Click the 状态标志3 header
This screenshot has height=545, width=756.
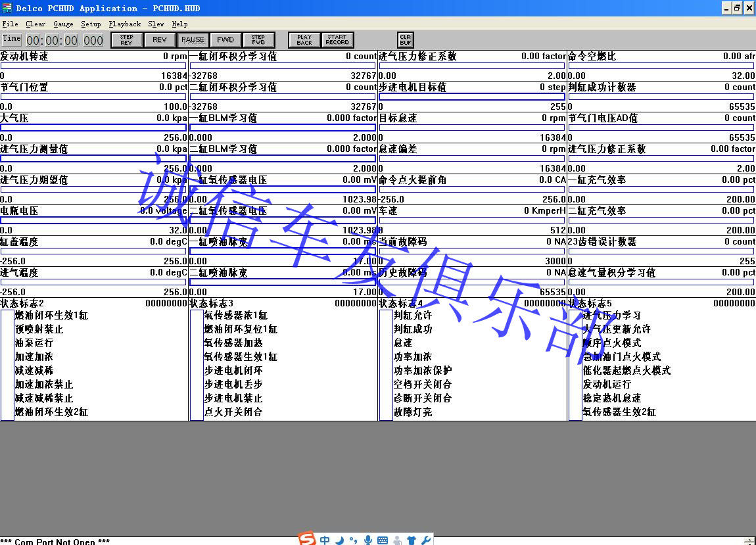click(212, 303)
